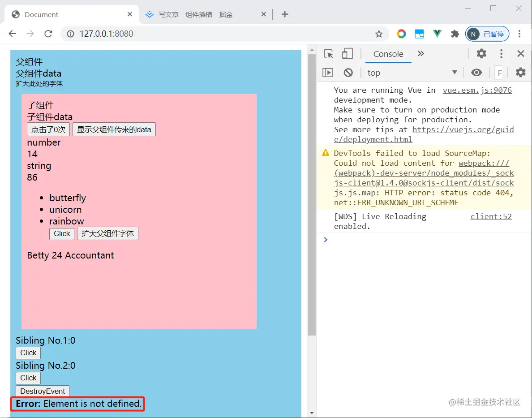Open the paused profile button
This screenshot has height=418, width=532.
487,34
